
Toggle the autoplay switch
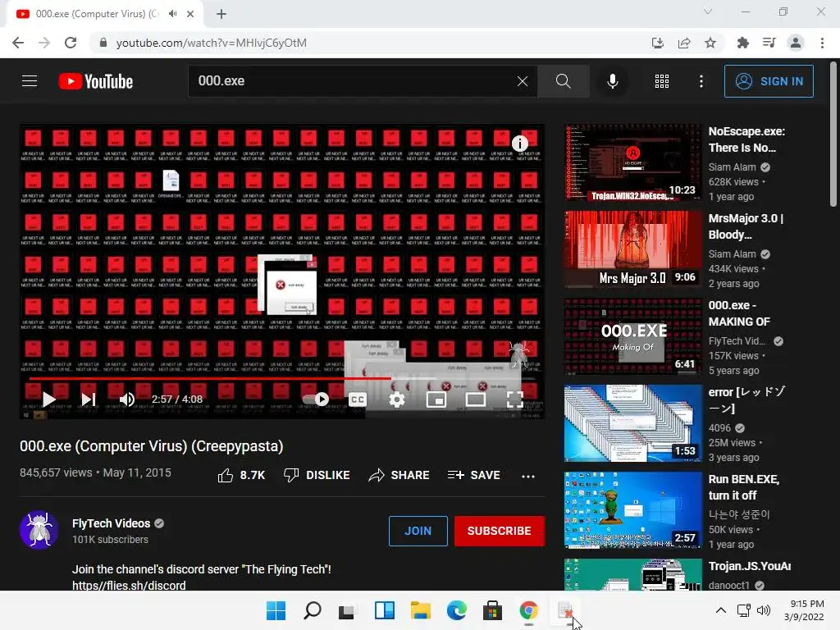[316, 399]
